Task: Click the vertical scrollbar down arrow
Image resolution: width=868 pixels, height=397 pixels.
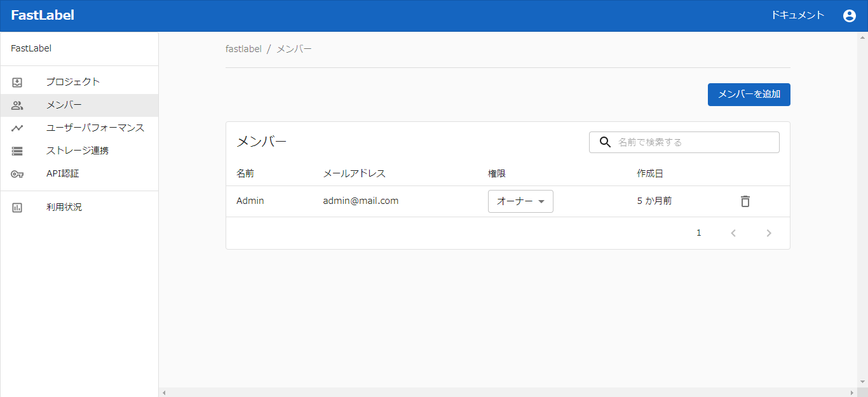Action: (863, 382)
